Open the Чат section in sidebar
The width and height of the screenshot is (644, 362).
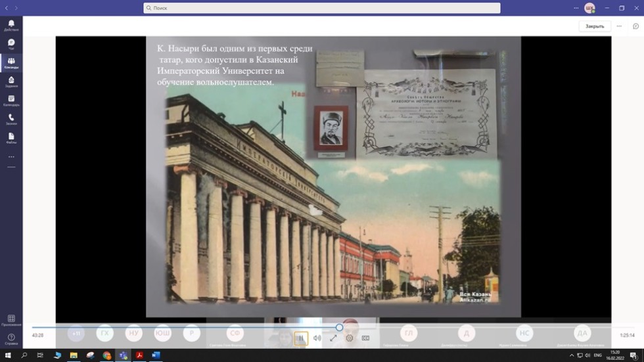(11, 44)
